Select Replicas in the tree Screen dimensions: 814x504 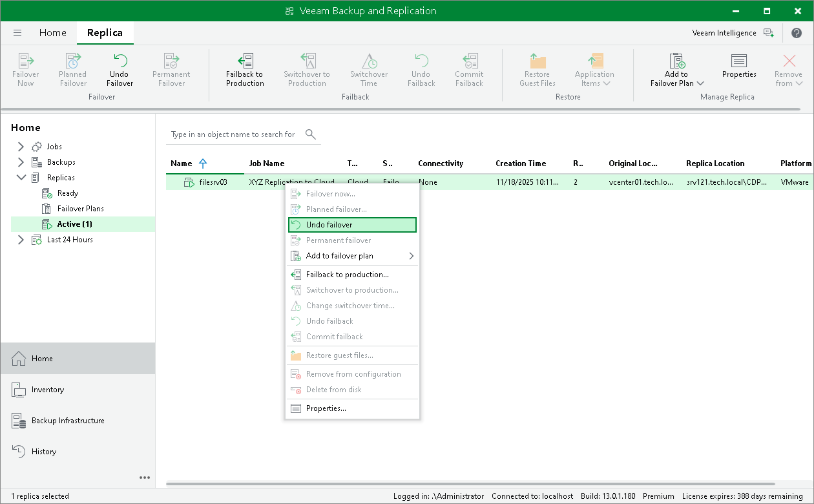click(61, 178)
